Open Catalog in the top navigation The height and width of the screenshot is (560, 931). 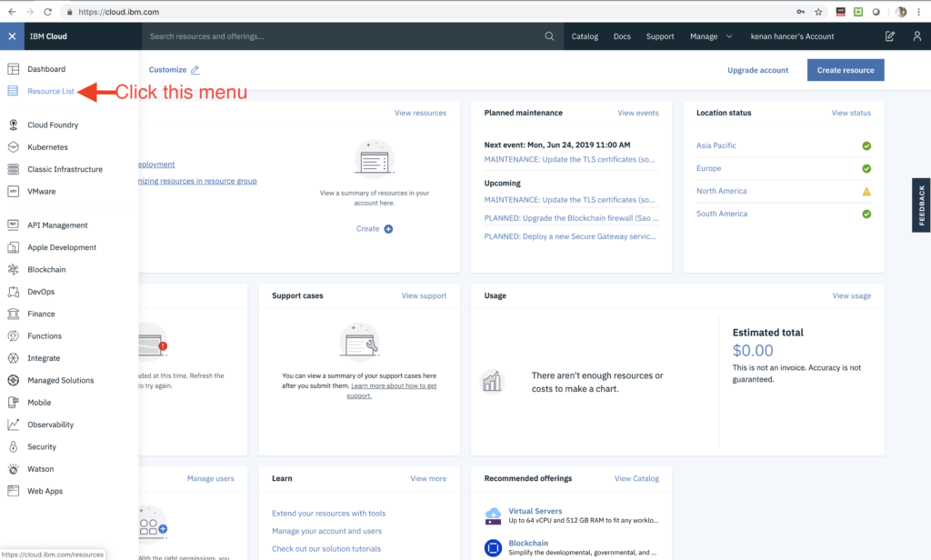[585, 36]
